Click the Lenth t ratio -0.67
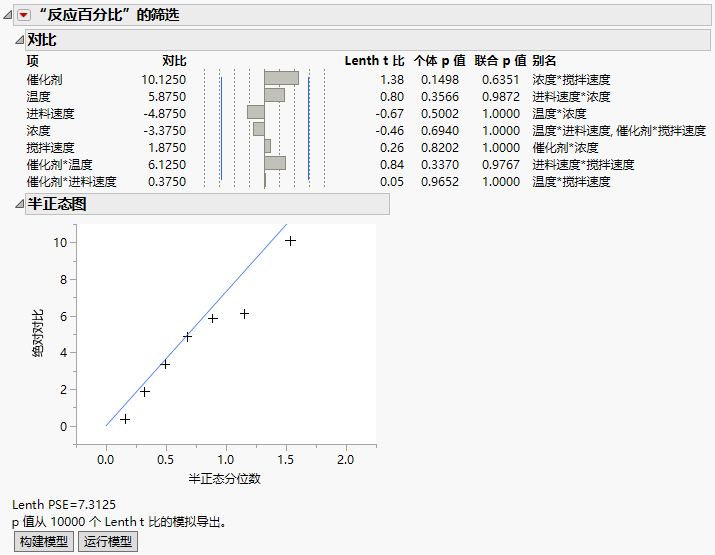This screenshot has height=555, width=715. 390,114
